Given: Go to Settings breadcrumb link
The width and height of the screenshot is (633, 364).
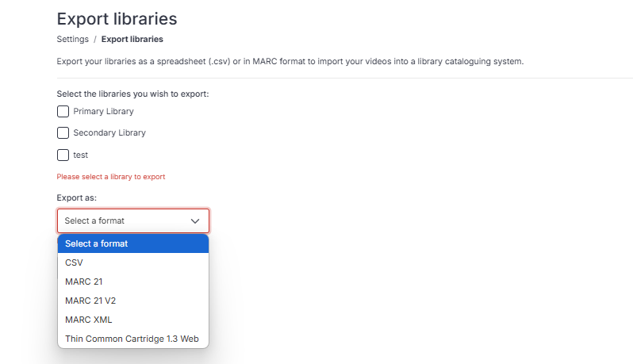Looking at the screenshot, I should coord(73,39).
